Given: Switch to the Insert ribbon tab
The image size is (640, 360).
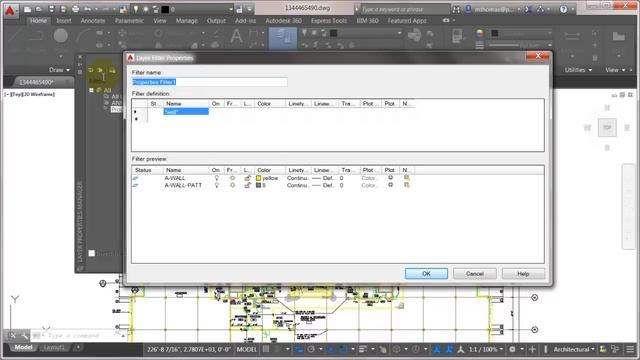Looking at the screenshot, I should 64,20.
